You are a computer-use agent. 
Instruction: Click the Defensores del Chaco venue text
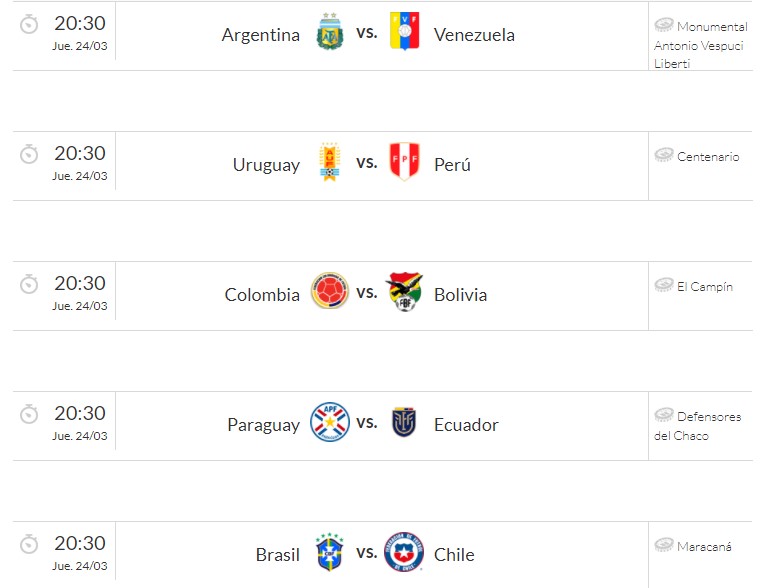(698, 426)
